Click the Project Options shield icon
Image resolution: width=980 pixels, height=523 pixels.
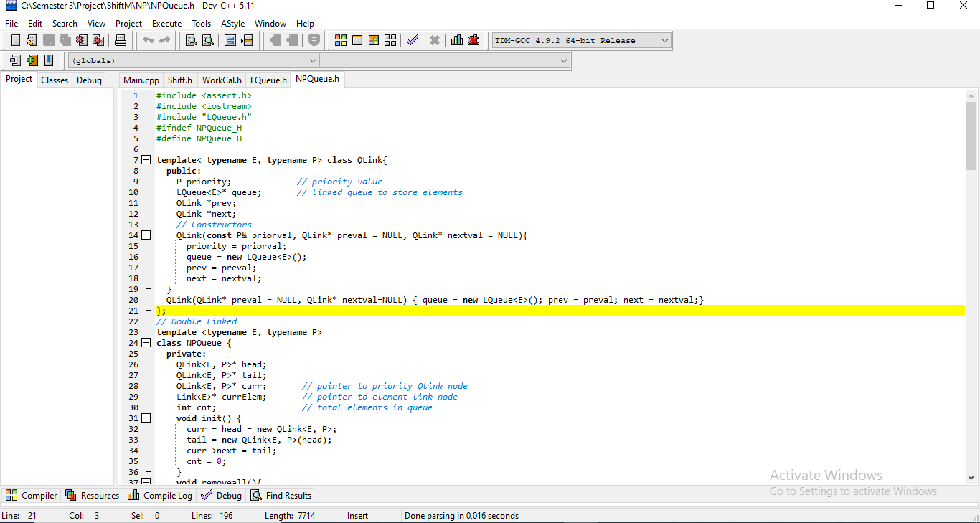314,40
